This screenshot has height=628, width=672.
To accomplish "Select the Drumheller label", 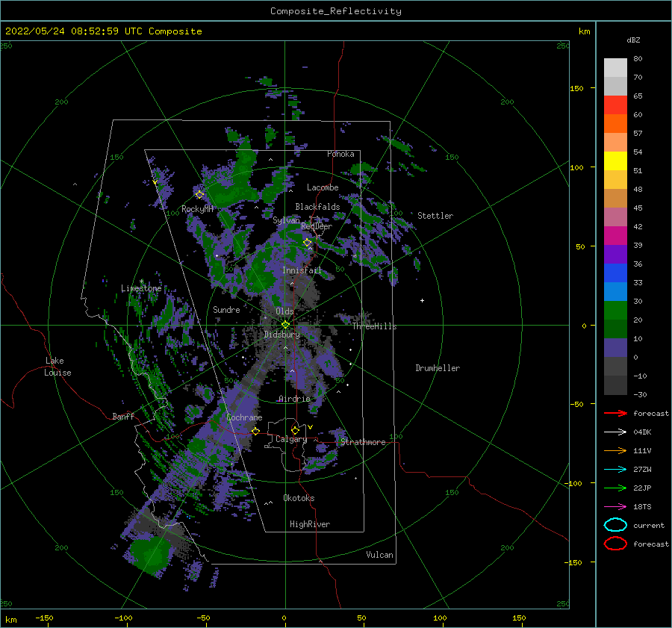I will coord(438,368).
